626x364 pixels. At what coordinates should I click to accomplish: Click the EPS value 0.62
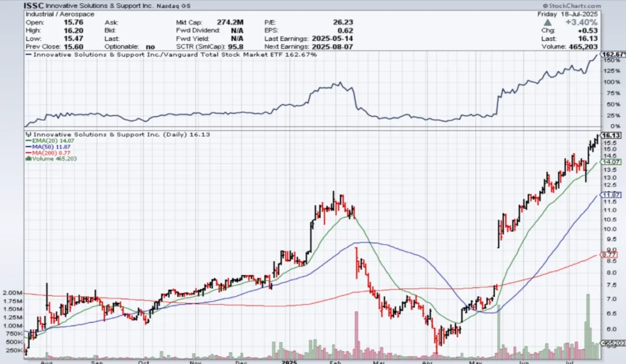coord(345,31)
